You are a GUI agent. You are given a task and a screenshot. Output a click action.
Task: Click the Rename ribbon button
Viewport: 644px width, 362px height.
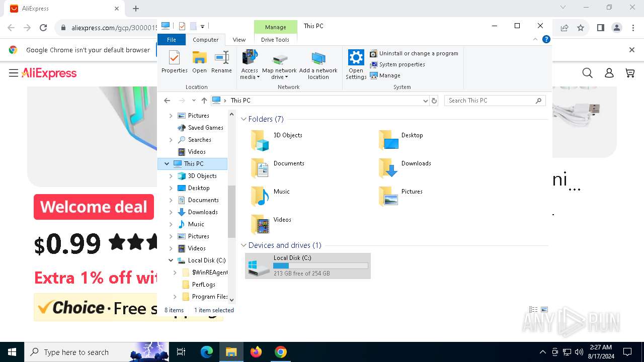click(x=221, y=62)
